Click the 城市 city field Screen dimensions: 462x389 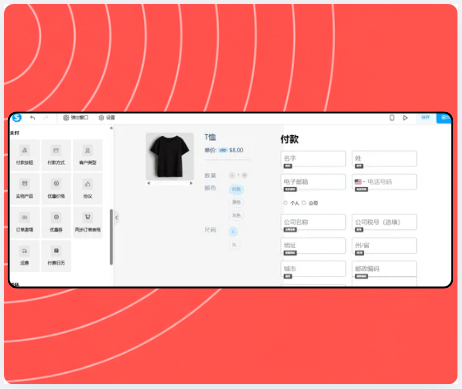pos(313,269)
